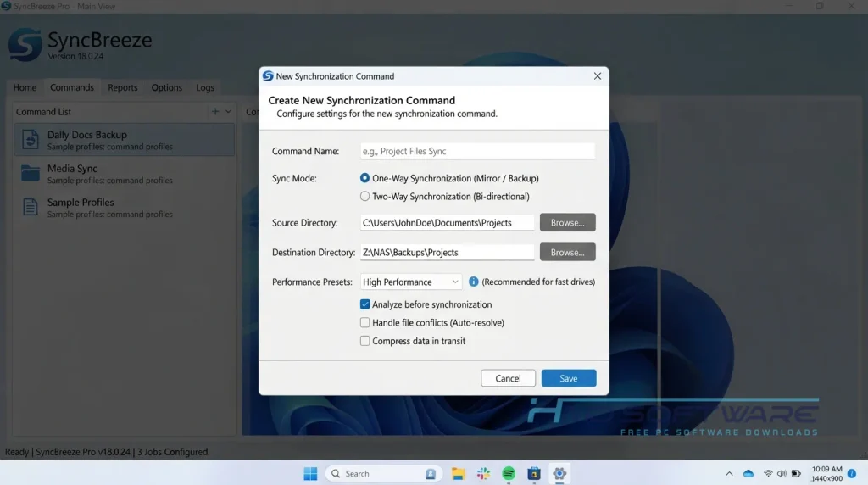Open the Performance Presets dropdown

click(411, 282)
